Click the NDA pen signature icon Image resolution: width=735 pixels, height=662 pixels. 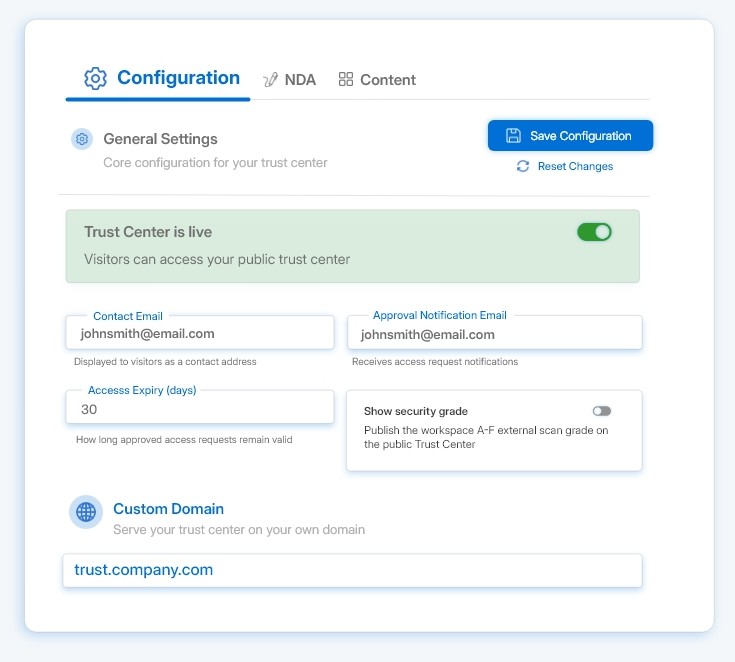coord(270,80)
